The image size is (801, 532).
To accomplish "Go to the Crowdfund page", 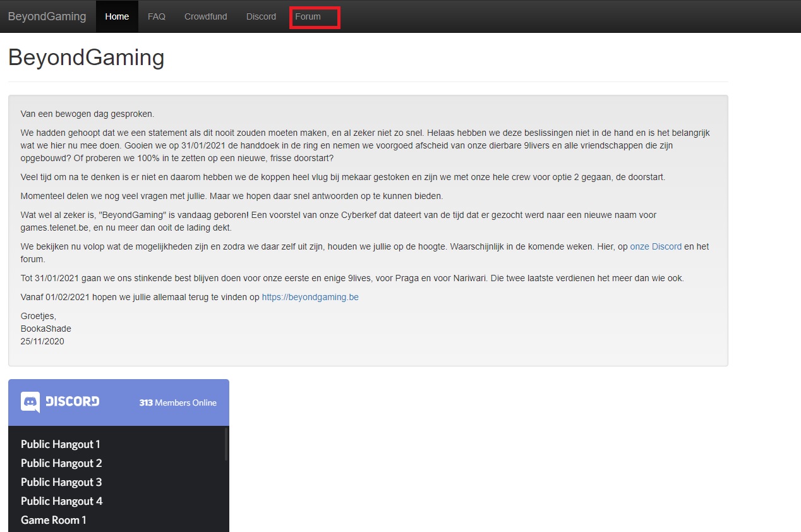I will point(206,16).
